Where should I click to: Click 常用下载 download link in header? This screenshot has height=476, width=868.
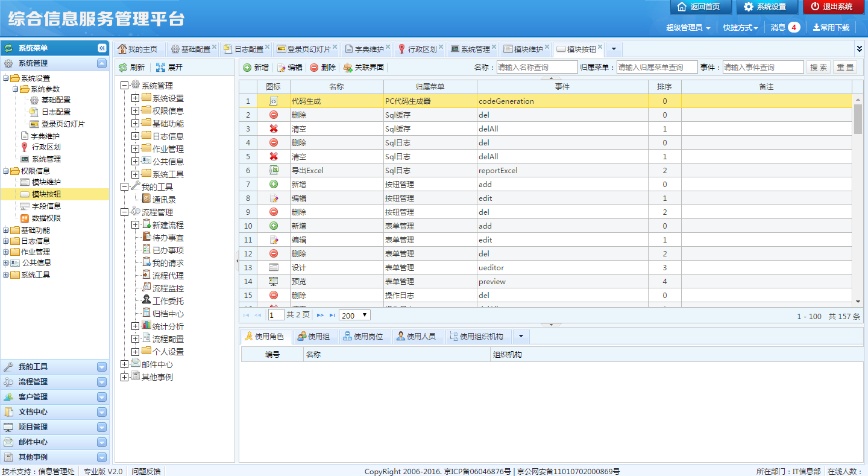coord(831,27)
